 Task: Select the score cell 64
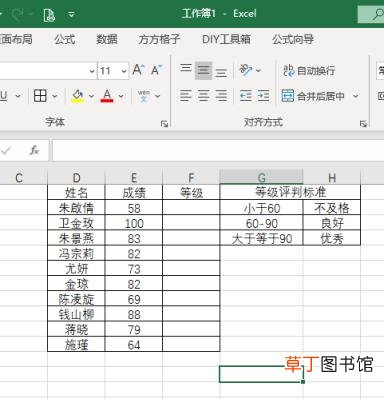point(134,345)
